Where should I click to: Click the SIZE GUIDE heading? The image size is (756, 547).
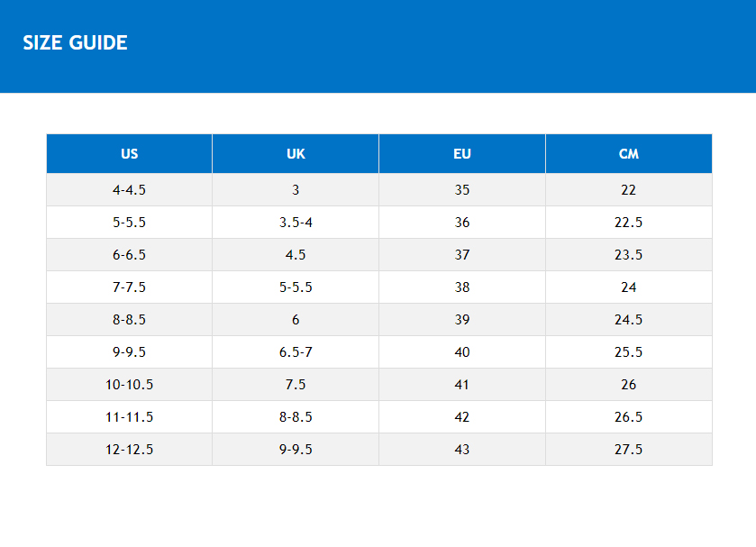(x=75, y=42)
